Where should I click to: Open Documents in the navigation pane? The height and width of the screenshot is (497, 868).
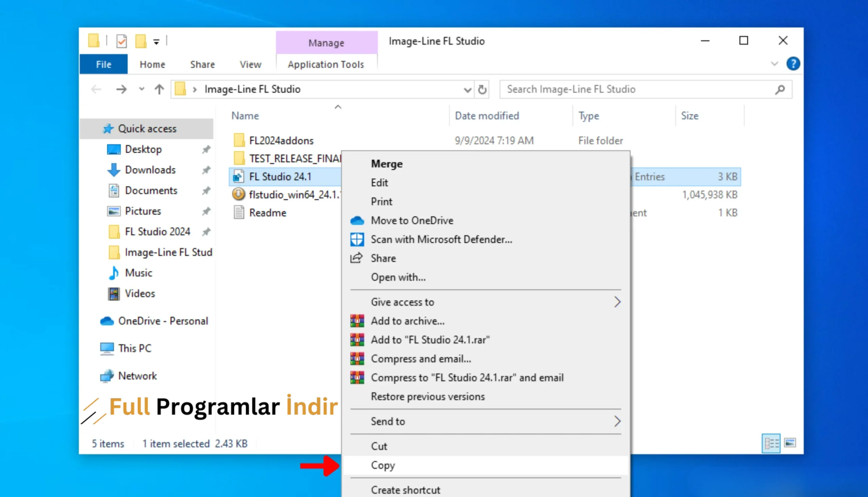151,190
